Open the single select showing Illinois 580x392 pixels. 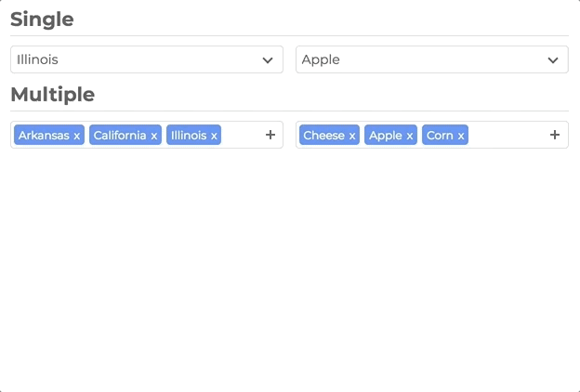[147, 59]
